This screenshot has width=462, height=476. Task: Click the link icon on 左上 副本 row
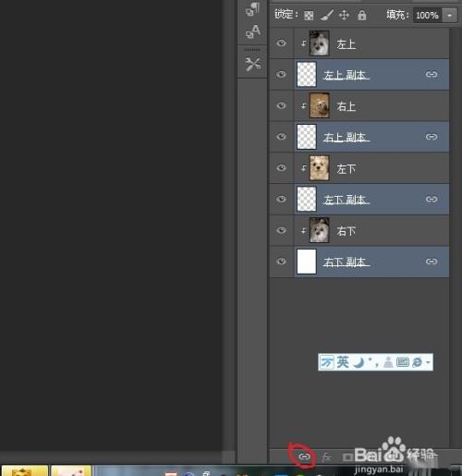[432, 74]
